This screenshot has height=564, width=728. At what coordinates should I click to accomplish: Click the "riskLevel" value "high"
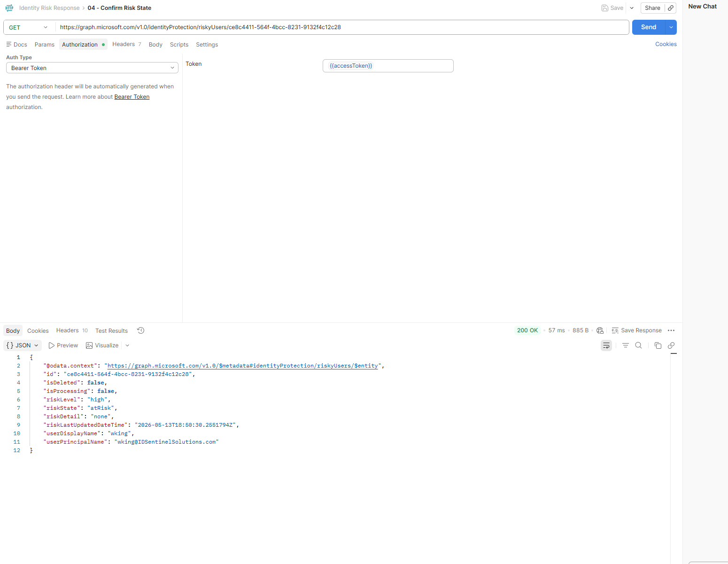tap(98, 399)
